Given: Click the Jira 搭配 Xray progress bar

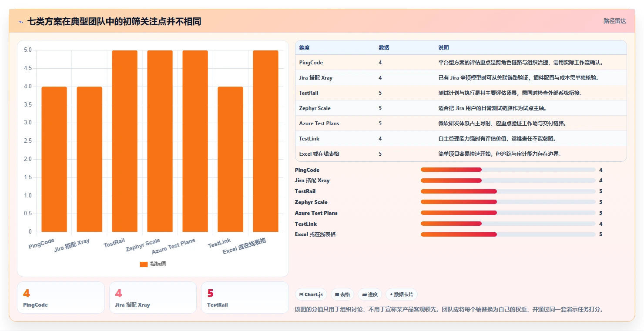Looking at the screenshot, I should [x=508, y=181].
